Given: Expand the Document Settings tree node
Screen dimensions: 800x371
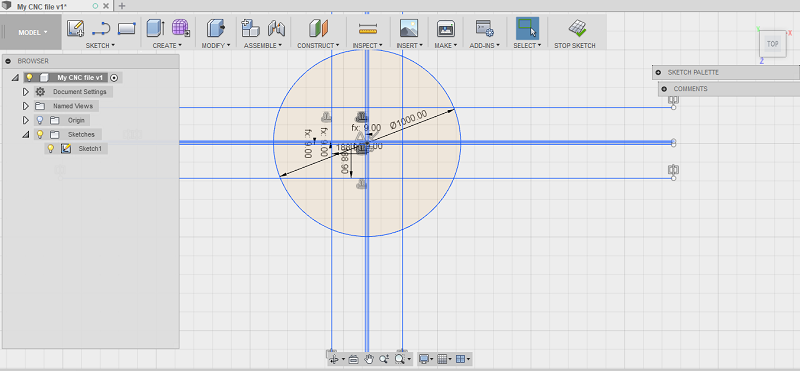Looking at the screenshot, I should 26,92.
